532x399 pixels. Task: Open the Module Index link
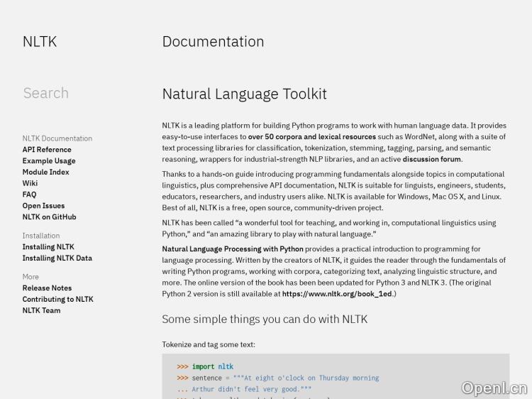click(x=46, y=172)
